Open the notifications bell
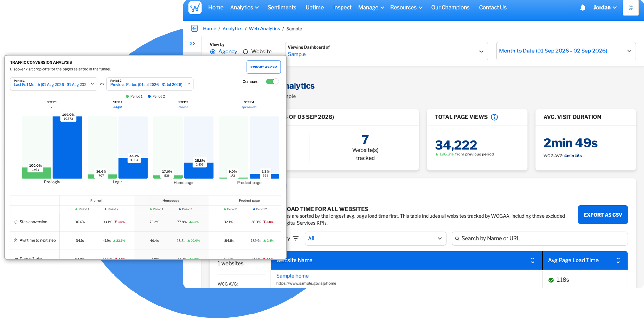 click(583, 8)
